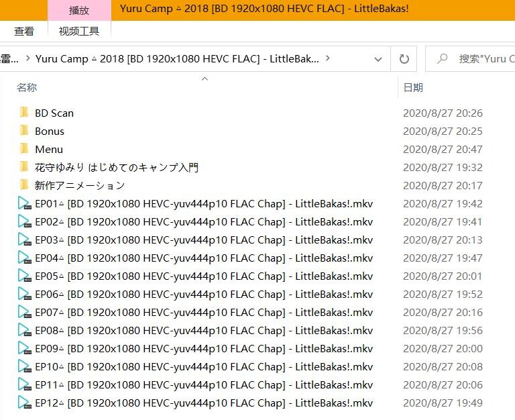Screen dimensions: 515x420
Task: Click the refresh button beside address bar
Action: (x=404, y=59)
